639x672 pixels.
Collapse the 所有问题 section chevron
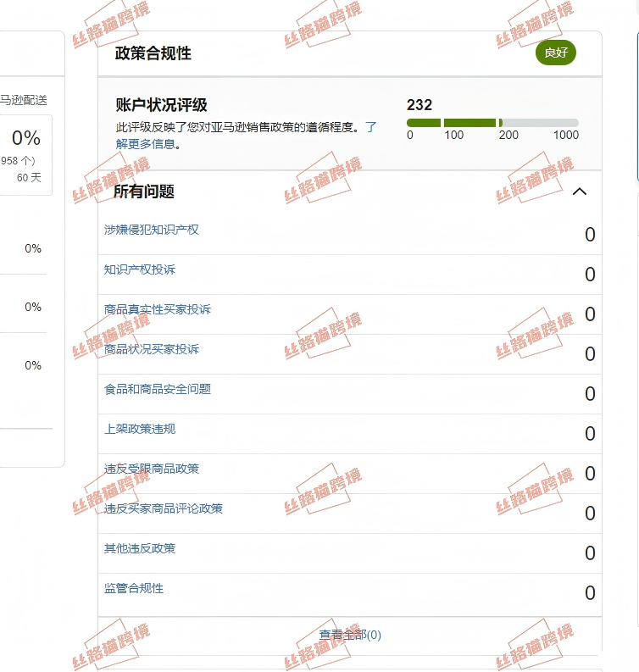point(580,192)
